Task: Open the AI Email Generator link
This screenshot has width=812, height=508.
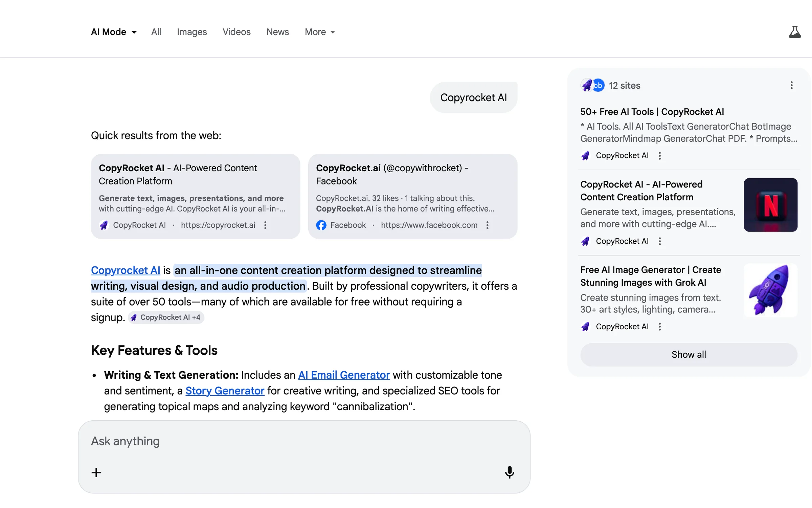Action: coord(344,375)
